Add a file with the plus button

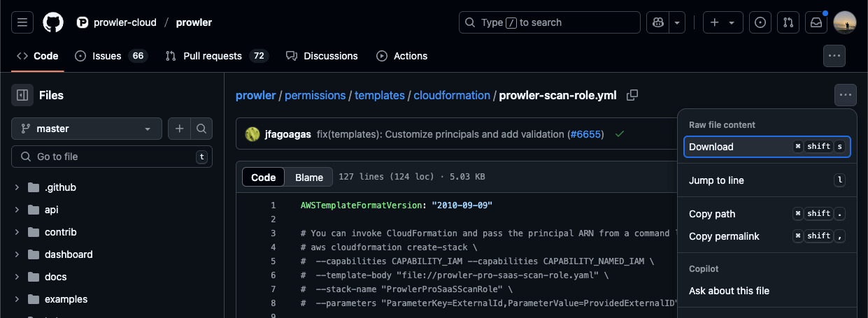click(180, 129)
